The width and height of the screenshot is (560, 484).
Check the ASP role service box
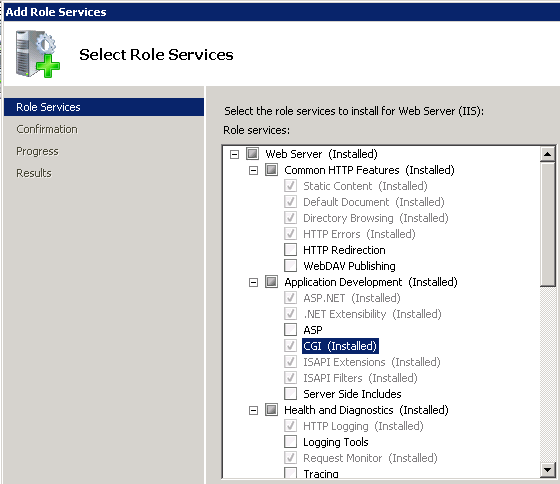click(290, 330)
